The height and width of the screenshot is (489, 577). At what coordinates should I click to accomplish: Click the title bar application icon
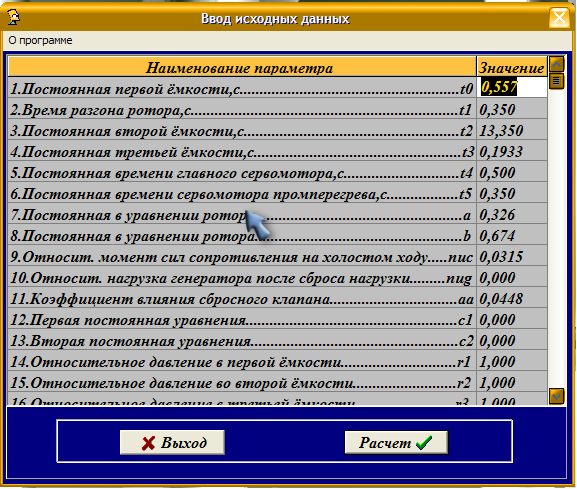click(14, 17)
